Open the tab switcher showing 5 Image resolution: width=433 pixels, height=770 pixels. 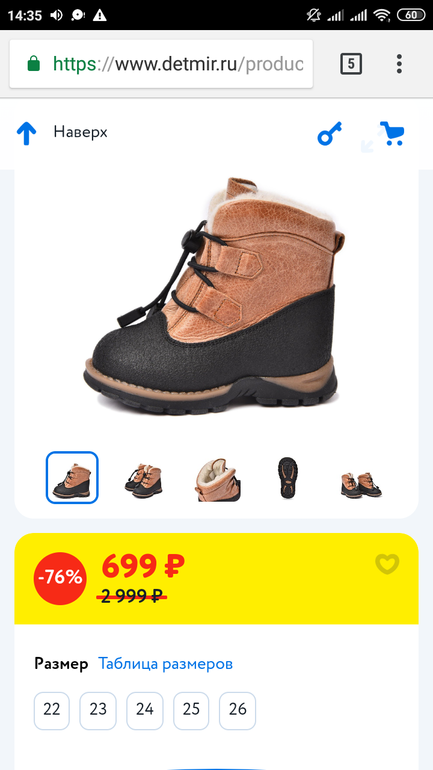click(351, 64)
